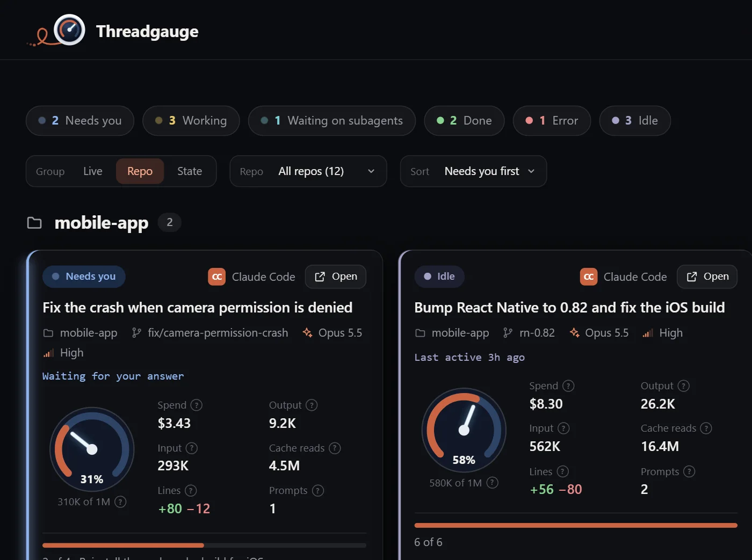The height and width of the screenshot is (560, 752).
Task: Click the 6 of 6 progress bar
Action: 576,525
